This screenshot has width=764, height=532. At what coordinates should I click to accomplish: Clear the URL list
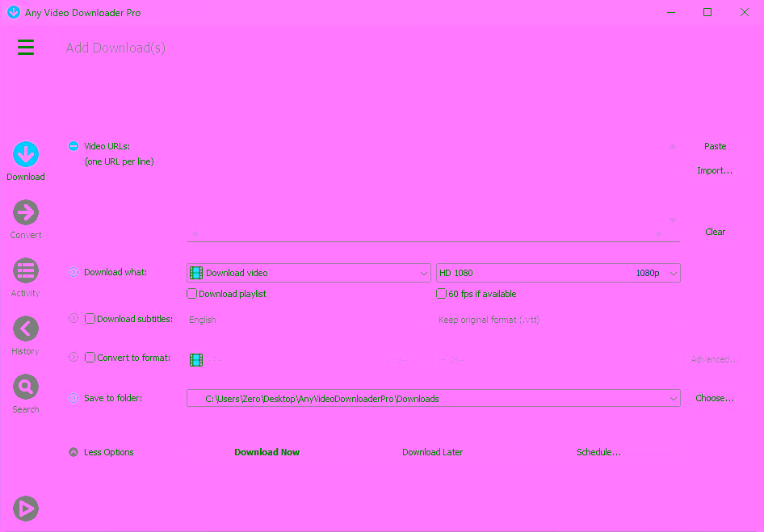pos(716,232)
